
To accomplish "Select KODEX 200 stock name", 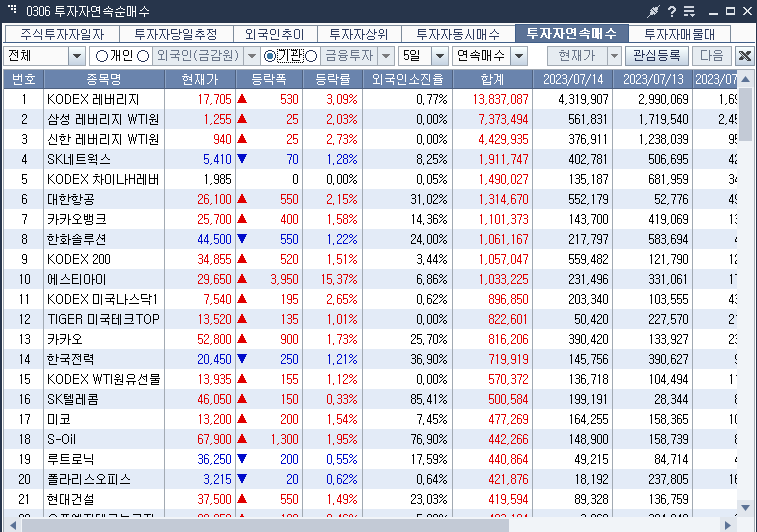I will tap(79, 259).
